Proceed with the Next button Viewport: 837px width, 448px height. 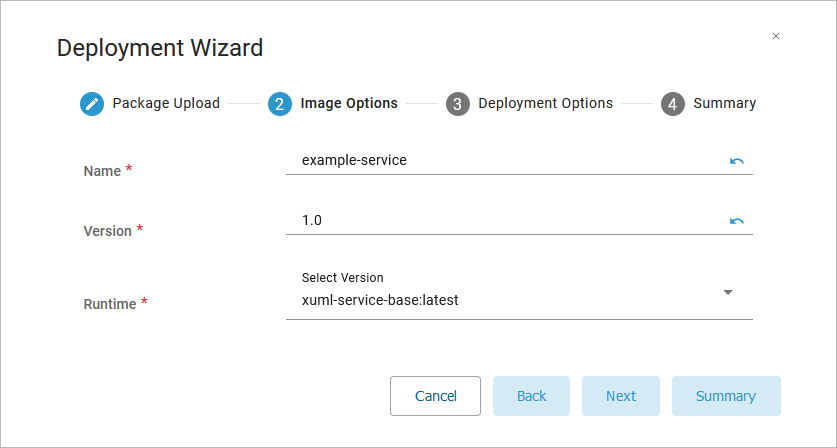(621, 396)
